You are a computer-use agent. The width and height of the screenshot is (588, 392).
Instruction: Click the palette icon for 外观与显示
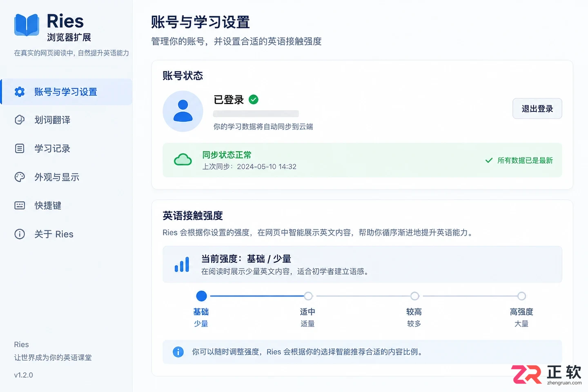tap(20, 177)
